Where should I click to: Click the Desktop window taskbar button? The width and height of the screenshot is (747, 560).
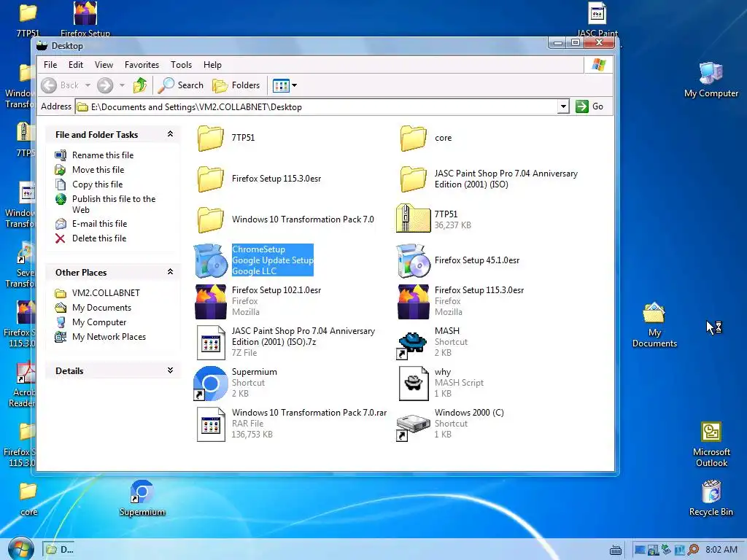click(60, 550)
